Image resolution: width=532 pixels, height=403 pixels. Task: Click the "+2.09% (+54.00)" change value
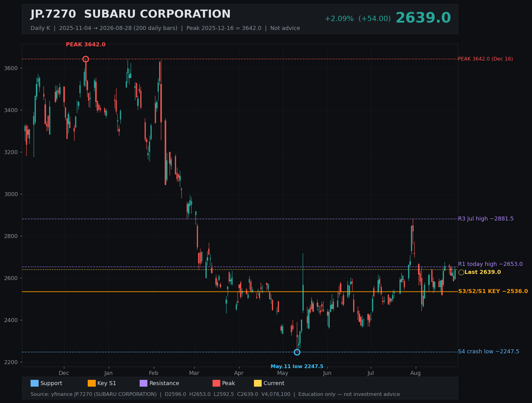357,19
